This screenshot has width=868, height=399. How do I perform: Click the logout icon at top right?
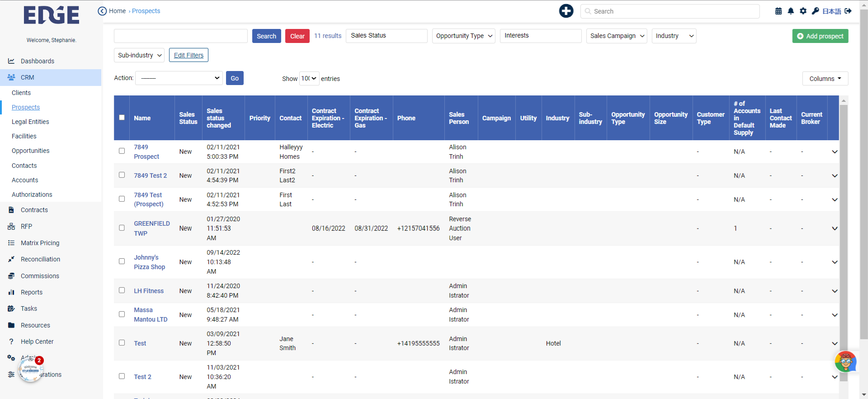coord(848,11)
